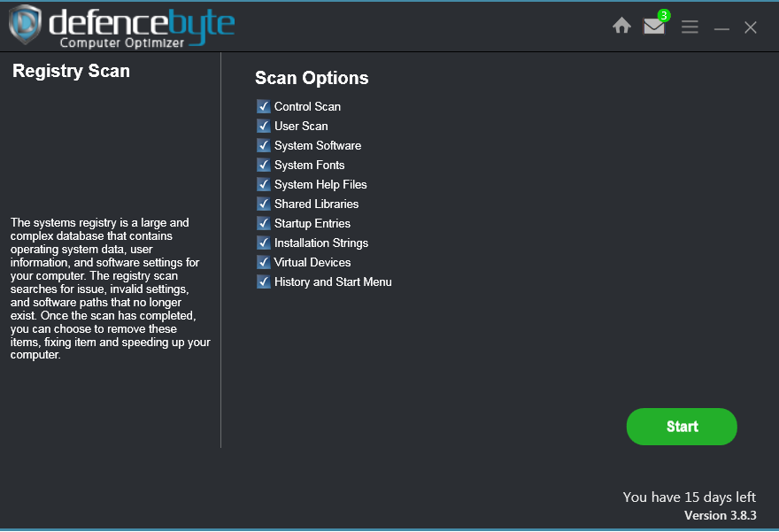This screenshot has width=779, height=532.
Task: Uncheck the Control Scan option
Action: [x=263, y=106]
